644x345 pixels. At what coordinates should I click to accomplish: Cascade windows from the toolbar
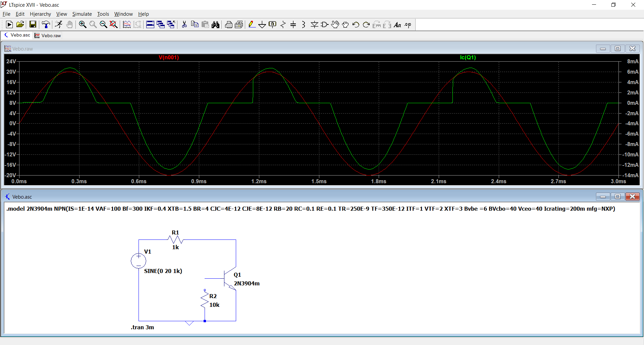(x=161, y=24)
